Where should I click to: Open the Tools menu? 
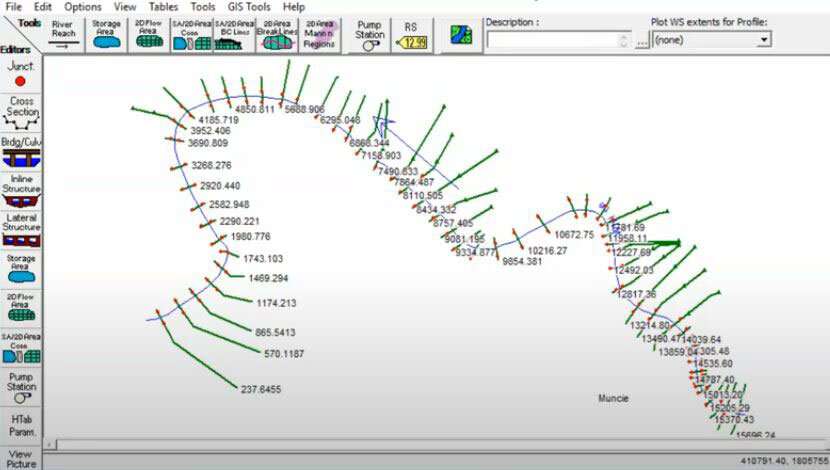point(203,7)
